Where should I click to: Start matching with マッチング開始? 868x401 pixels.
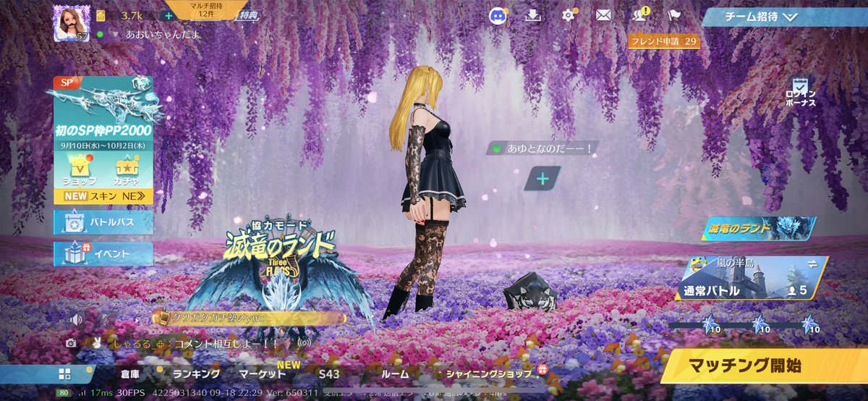point(765,366)
